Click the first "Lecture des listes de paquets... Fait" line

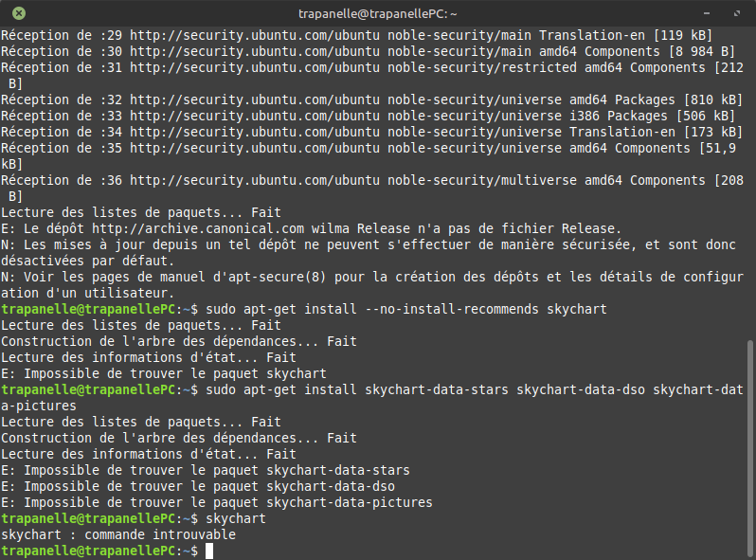pyautogui.click(x=141, y=212)
